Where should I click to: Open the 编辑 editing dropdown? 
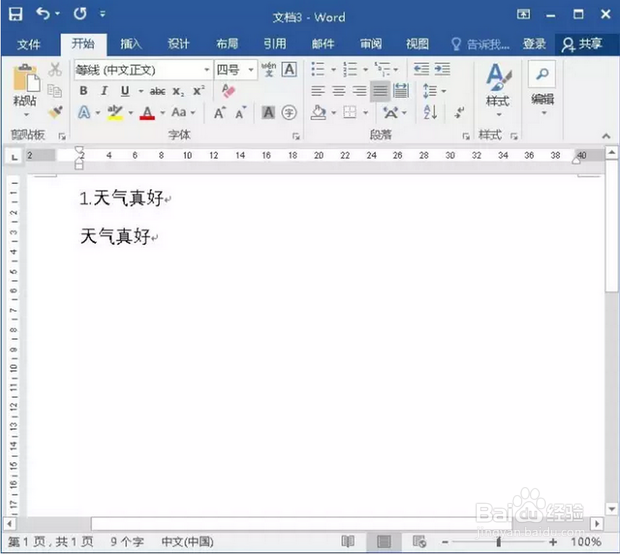(542, 91)
